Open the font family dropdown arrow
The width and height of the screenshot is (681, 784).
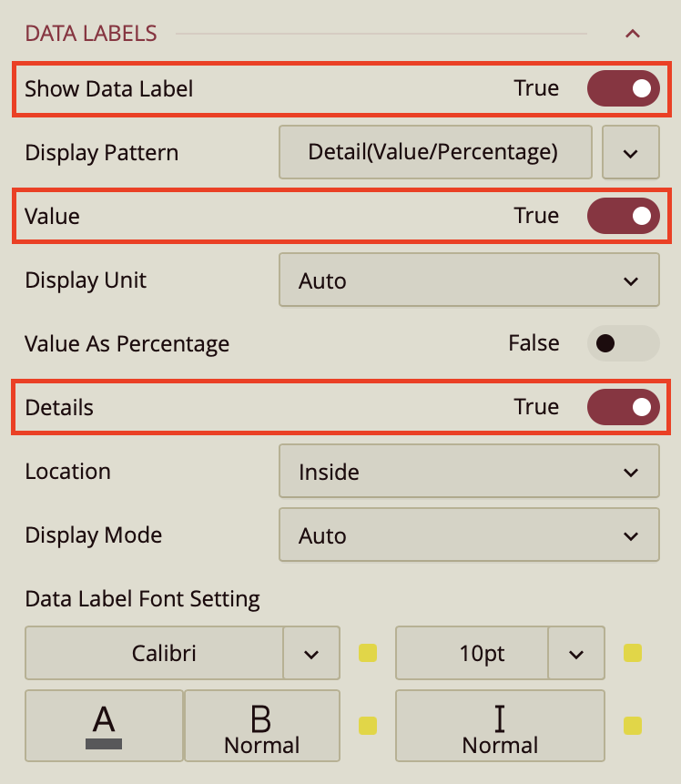pos(311,653)
